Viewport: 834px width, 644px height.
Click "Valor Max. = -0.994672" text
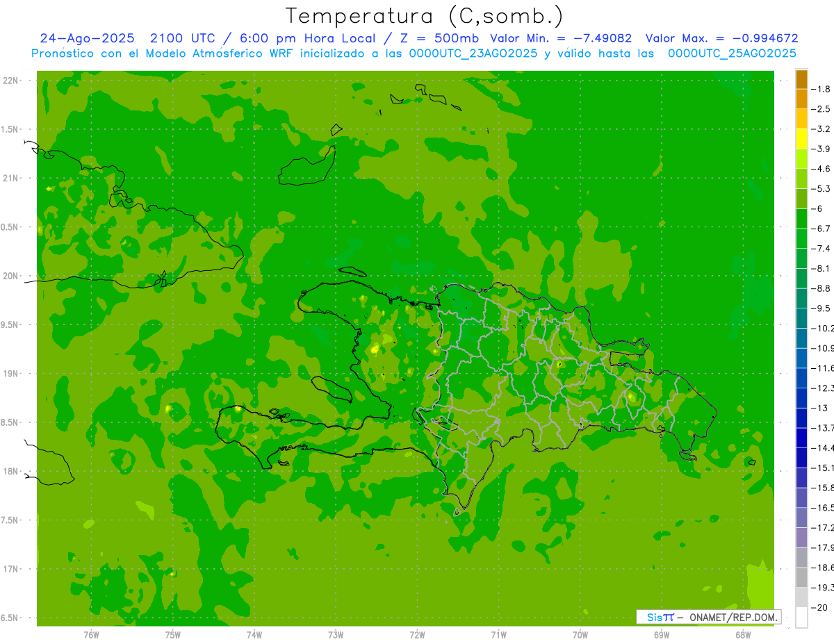coord(721,38)
